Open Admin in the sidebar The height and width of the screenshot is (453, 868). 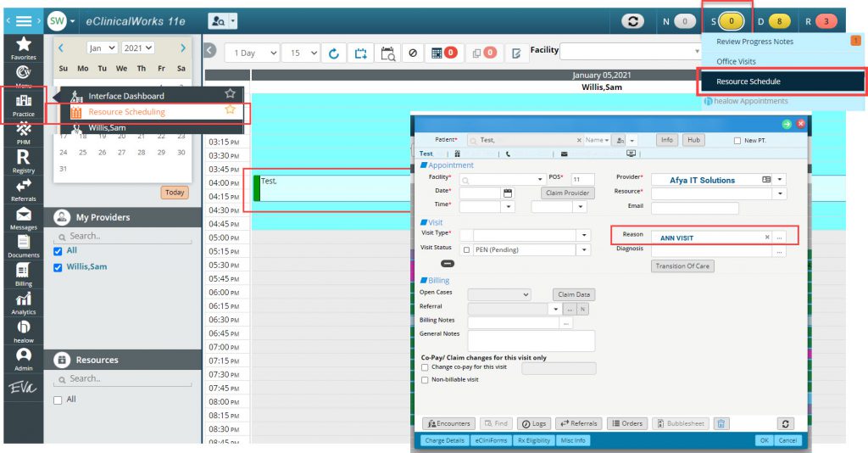click(x=23, y=360)
